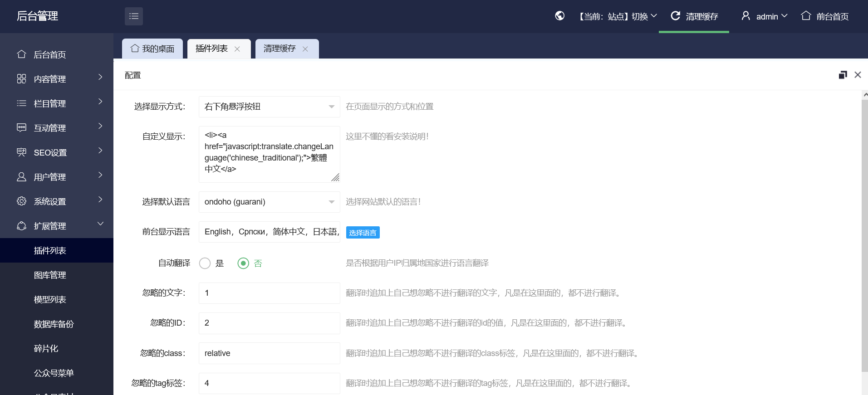The image size is (868, 395).
Task: Click the refresh icon beside 清理缓存
Action: pos(676,16)
